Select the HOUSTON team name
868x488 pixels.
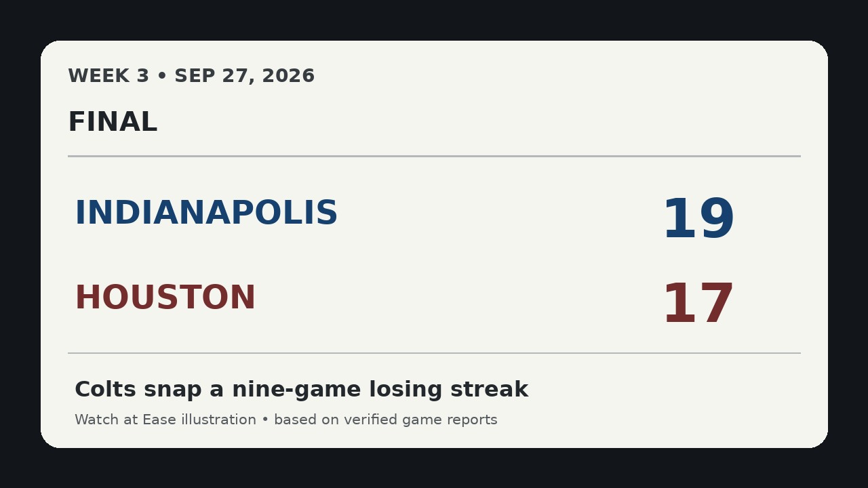165,298
